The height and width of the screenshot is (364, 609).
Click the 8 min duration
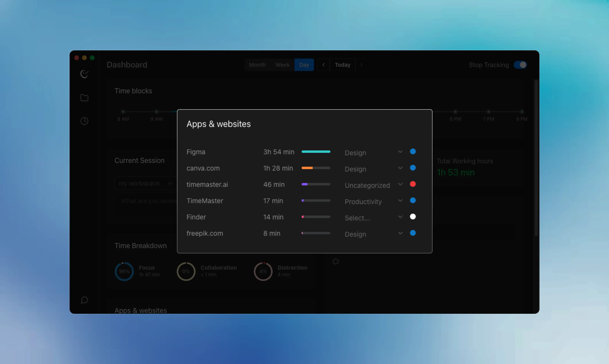(x=272, y=233)
